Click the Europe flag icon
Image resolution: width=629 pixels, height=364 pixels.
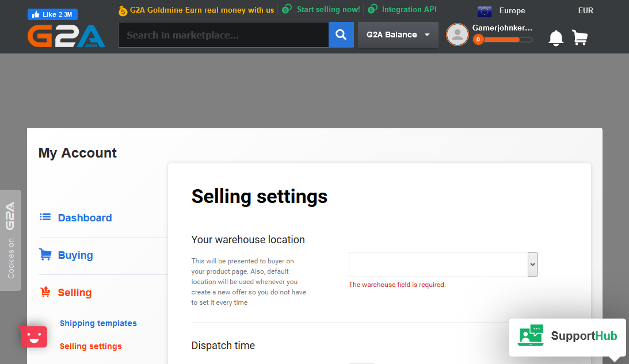(x=485, y=11)
